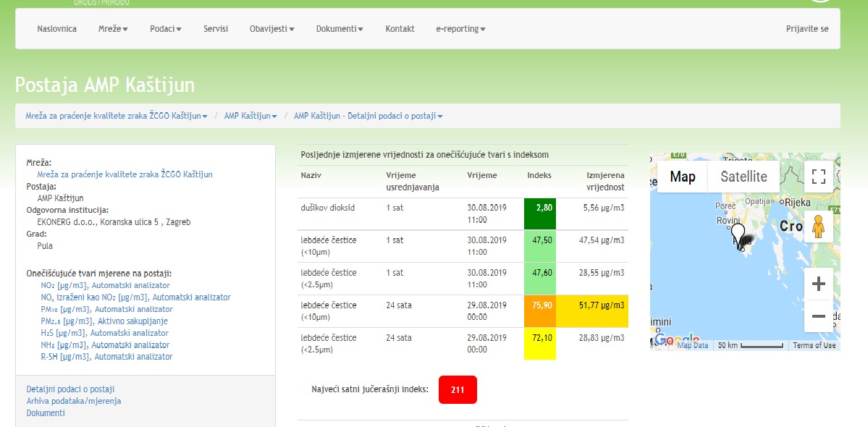Click the station marker pin on map
Image resolution: width=868 pixels, height=427 pixels.
click(738, 234)
